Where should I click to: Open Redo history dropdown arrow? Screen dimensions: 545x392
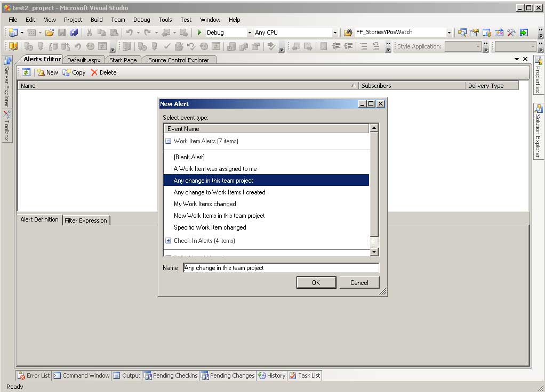(156, 32)
